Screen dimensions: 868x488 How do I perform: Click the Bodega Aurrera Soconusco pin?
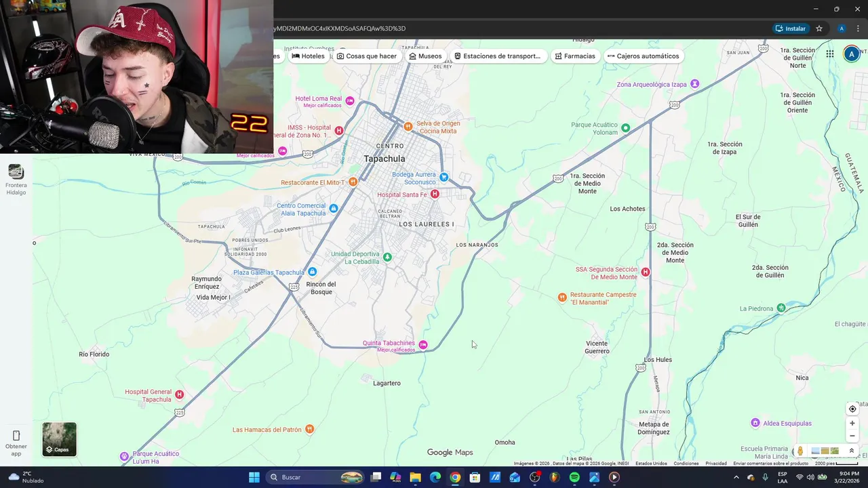click(443, 177)
